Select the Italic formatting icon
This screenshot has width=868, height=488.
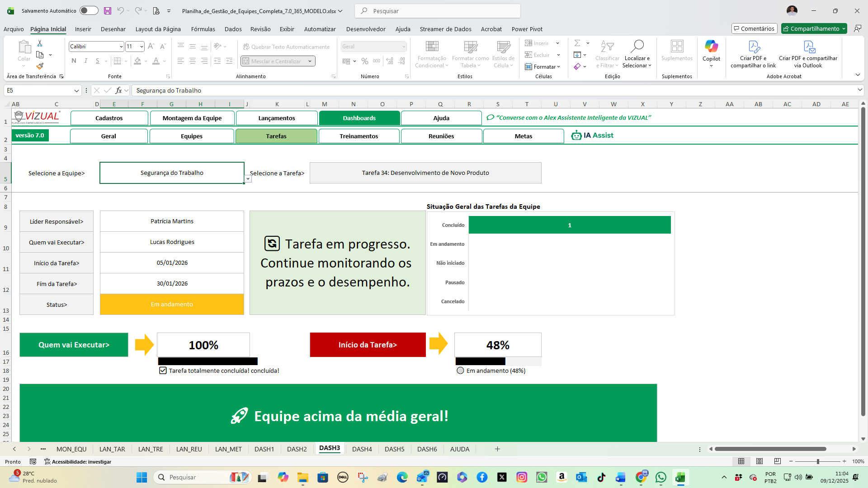(x=85, y=61)
